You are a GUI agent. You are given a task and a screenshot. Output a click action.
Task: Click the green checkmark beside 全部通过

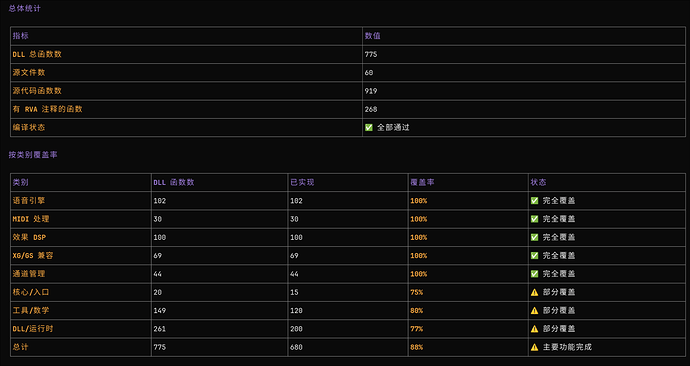tap(369, 128)
